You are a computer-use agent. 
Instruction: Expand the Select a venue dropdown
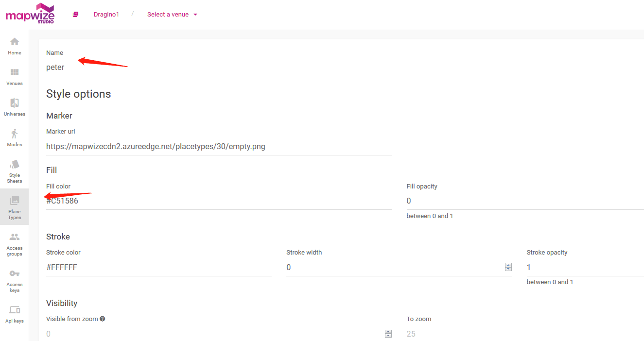click(172, 15)
